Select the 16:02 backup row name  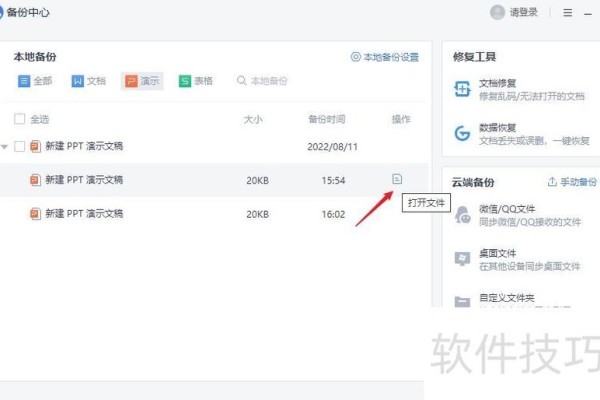pos(84,213)
